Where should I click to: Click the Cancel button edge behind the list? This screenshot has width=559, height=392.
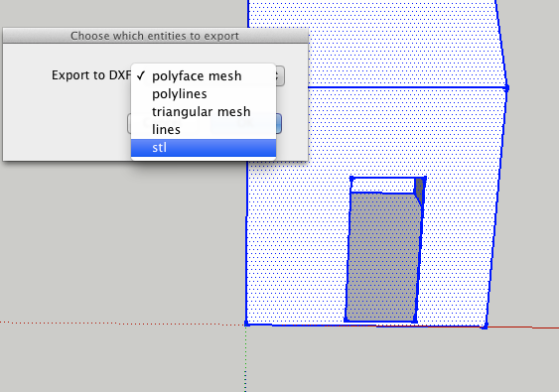click(129, 124)
